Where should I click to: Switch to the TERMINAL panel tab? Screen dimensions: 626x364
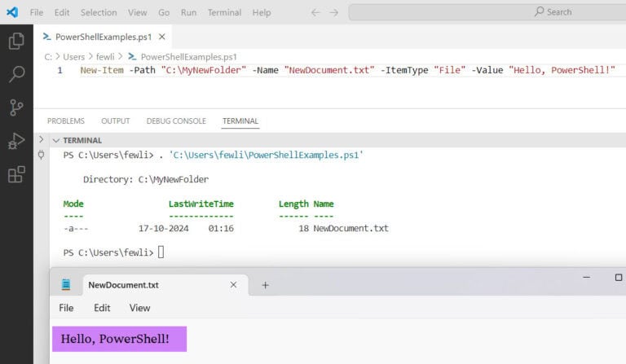(240, 121)
